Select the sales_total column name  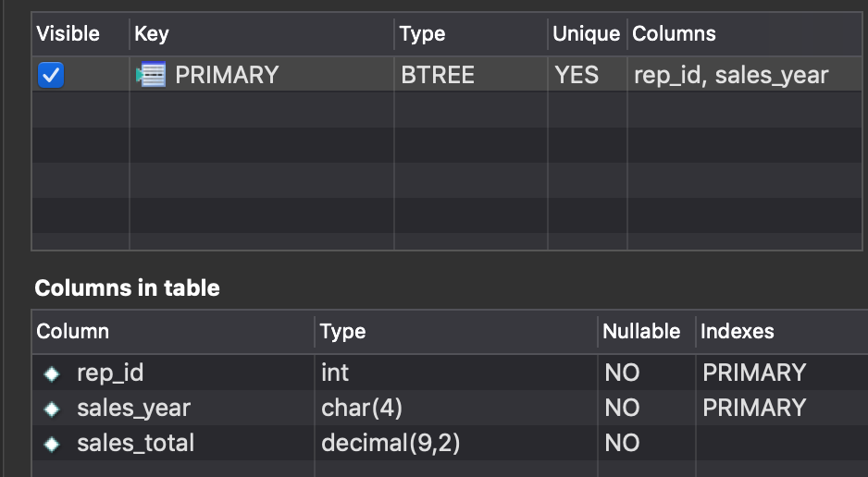tap(136, 443)
